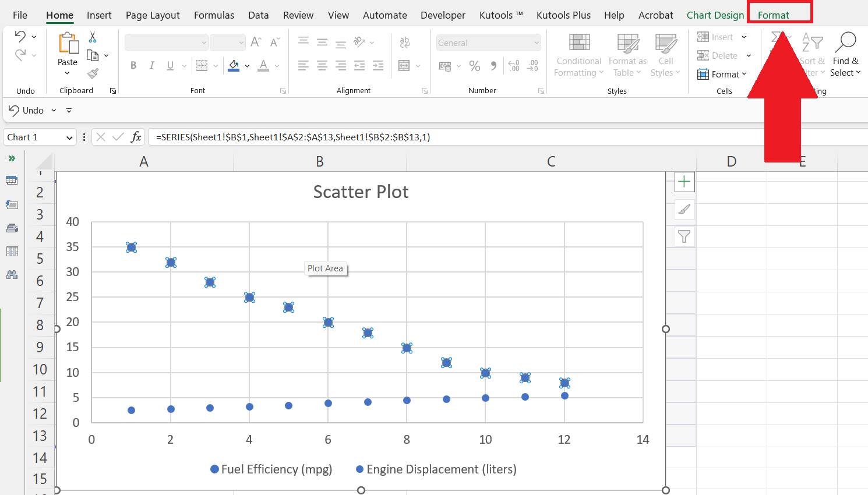The image size is (868, 495).
Task: Expand the Number Format General dropdown
Action: click(x=536, y=42)
